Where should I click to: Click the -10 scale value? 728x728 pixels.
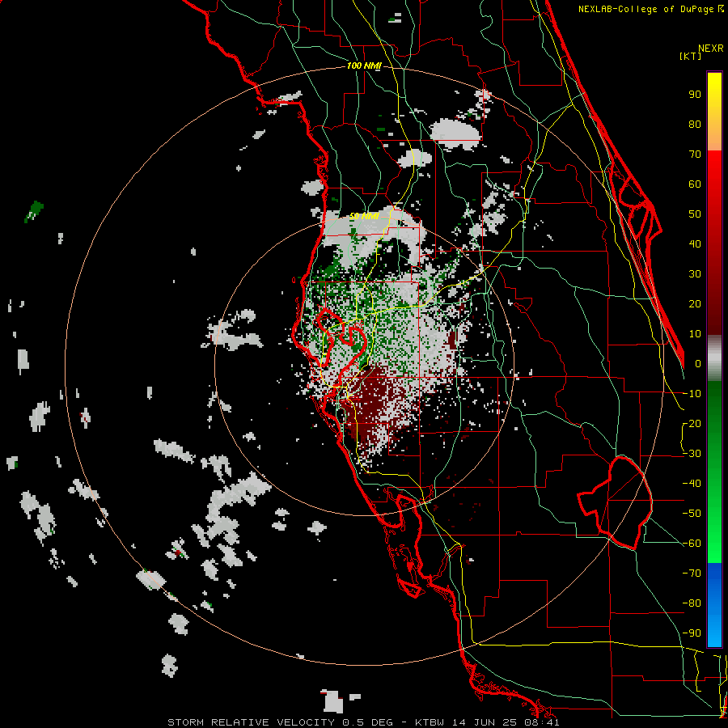[692, 394]
